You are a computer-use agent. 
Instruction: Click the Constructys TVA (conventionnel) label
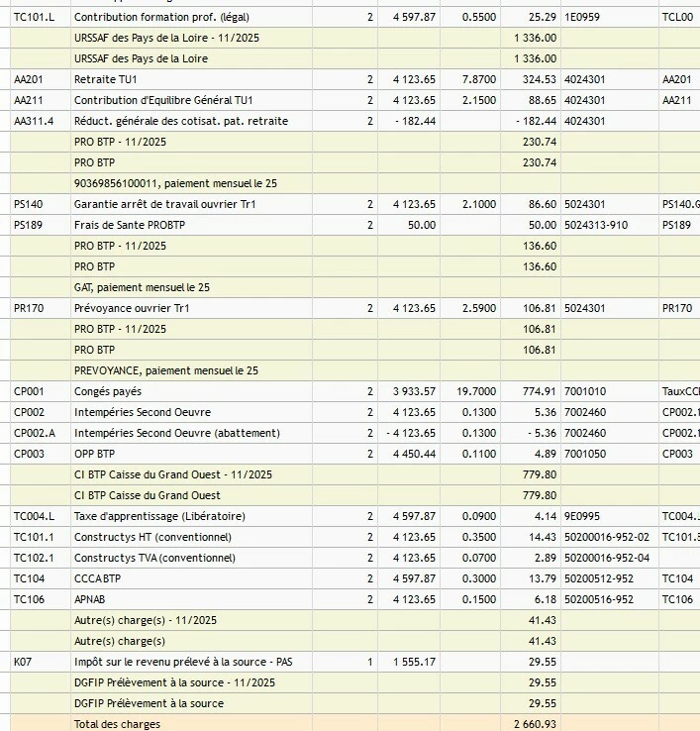pyautogui.click(x=154, y=558)
